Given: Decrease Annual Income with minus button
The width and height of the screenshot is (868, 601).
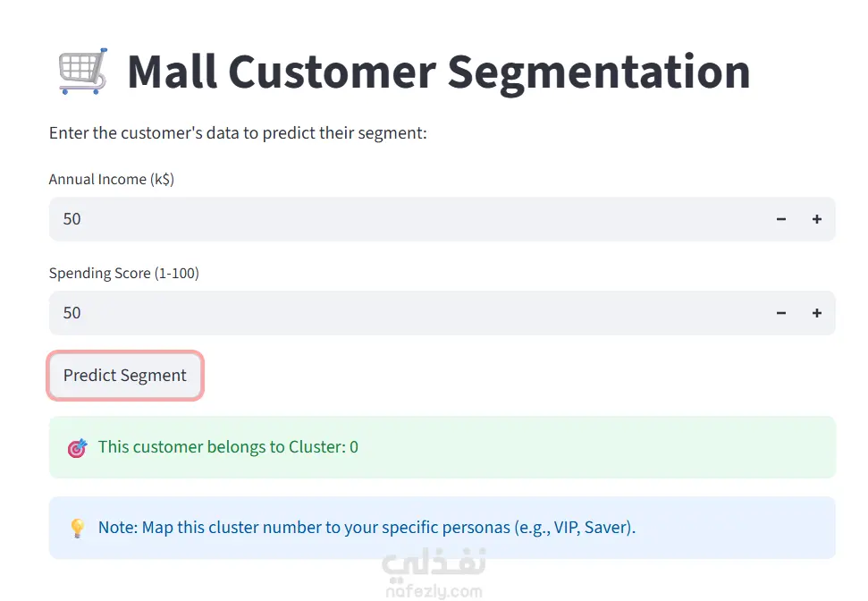Looking at the screenshot, I should pos(781,219).
